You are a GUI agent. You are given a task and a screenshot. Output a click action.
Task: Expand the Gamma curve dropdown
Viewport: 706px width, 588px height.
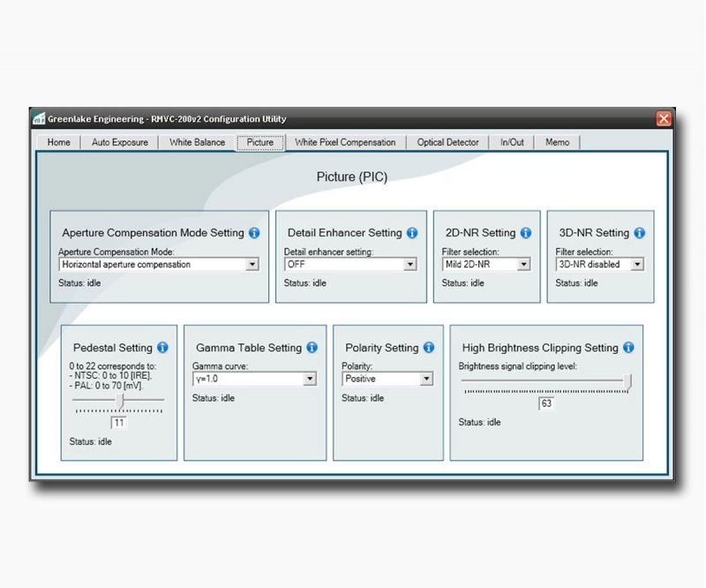(x=309, y=379)
